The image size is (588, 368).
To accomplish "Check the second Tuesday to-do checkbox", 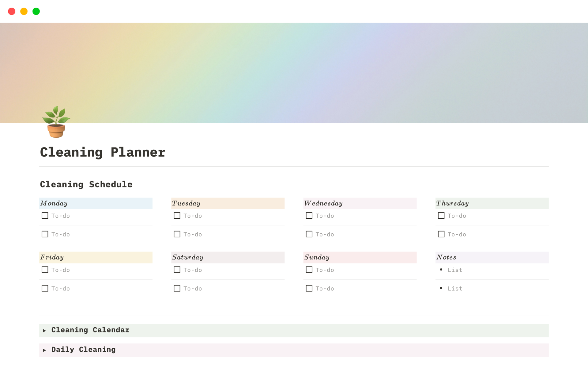I will coord(177,234).
